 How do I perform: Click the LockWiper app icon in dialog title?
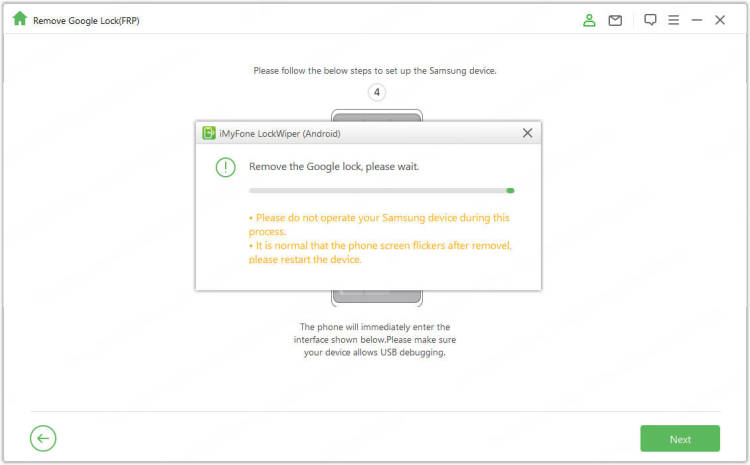tap(209, 133)
